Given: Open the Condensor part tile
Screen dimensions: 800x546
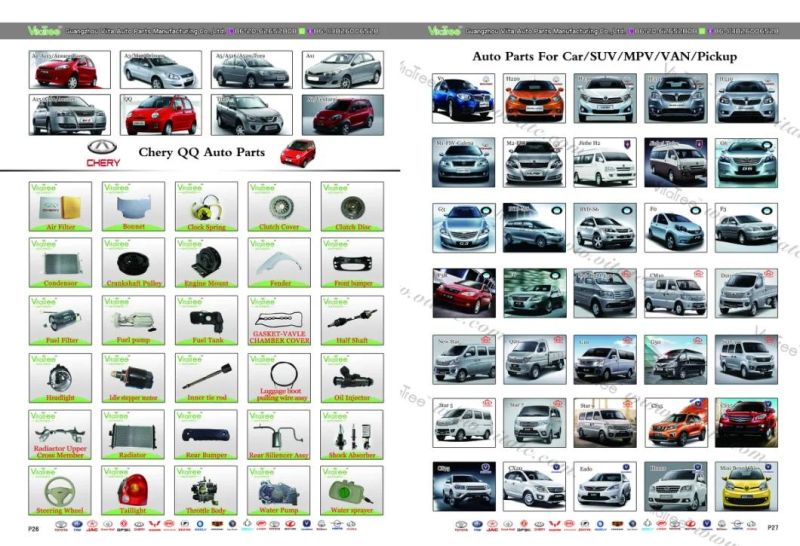Looking at the screenshot, I should pos(60,262).
